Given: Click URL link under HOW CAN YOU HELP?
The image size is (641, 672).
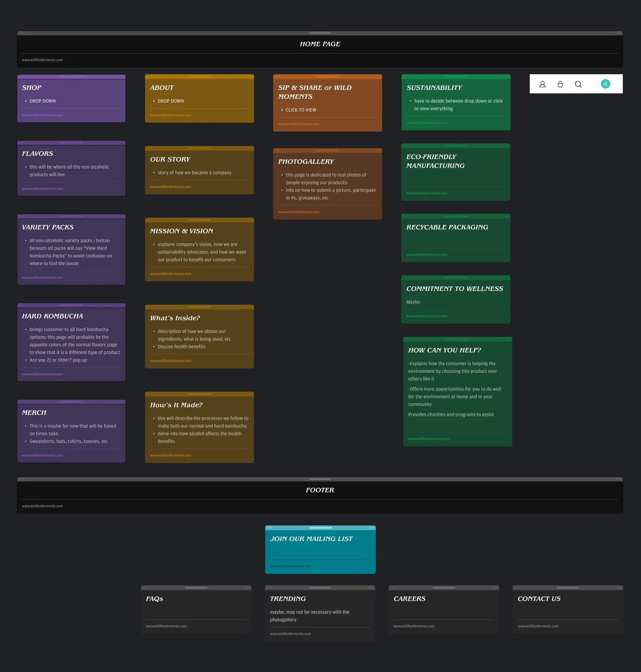Looking at the screenshot, I should pyautogui.click(x=428, y=439).
